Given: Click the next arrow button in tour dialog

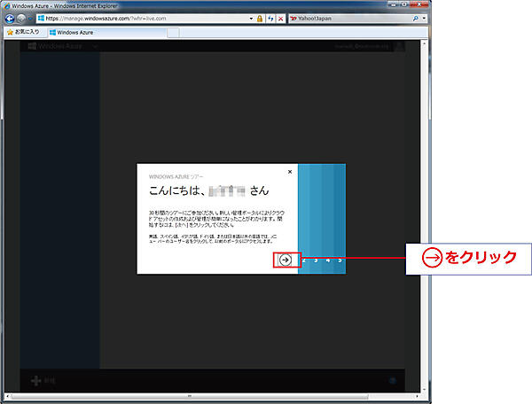Looking at the screenshot, I should (286, 260).
